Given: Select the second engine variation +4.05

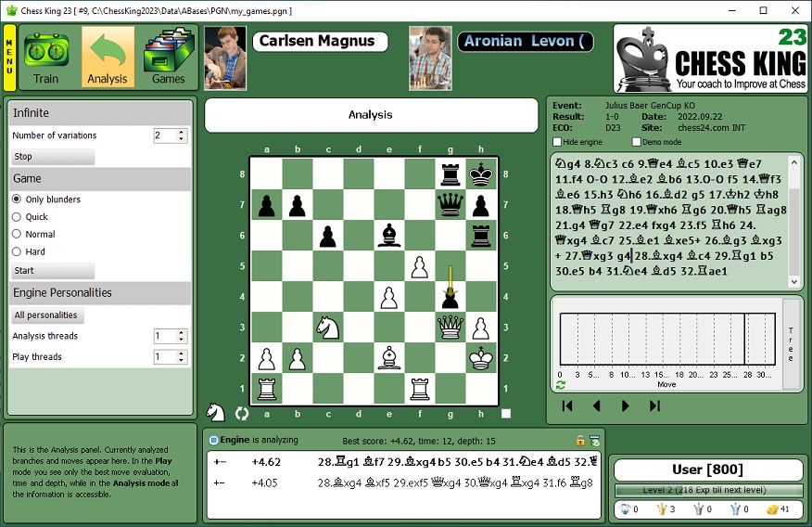Looking at the screenshot, I should [x=403, y=483].
